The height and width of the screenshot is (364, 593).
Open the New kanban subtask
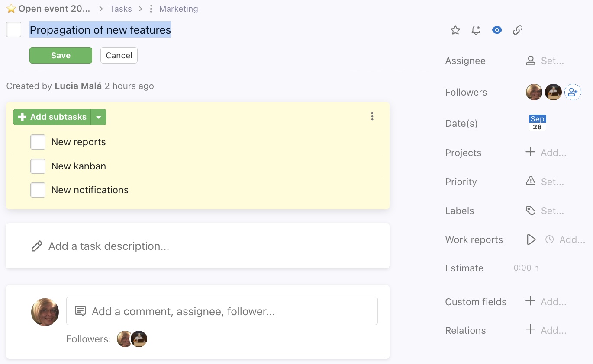(78, 166)
